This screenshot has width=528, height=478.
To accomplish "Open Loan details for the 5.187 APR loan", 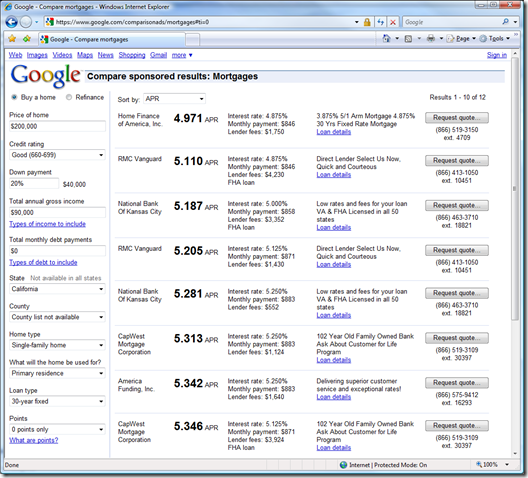I will 334,228.
